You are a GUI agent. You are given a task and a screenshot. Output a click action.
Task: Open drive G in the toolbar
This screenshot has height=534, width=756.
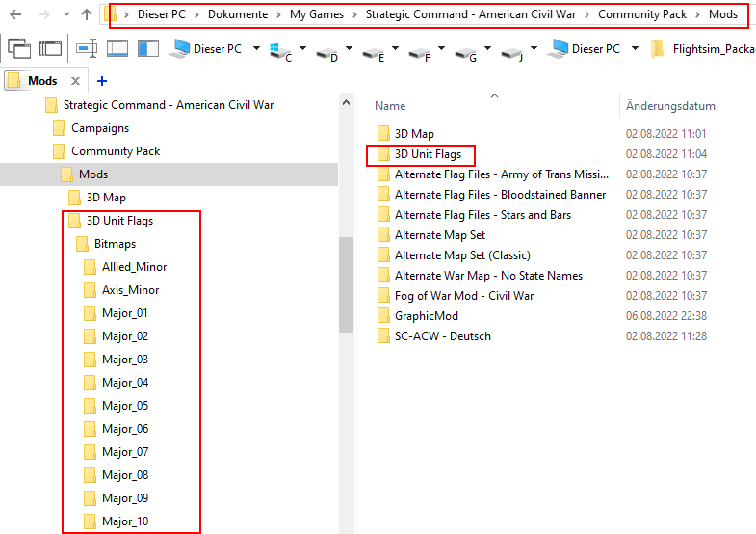tap(466, 53)
